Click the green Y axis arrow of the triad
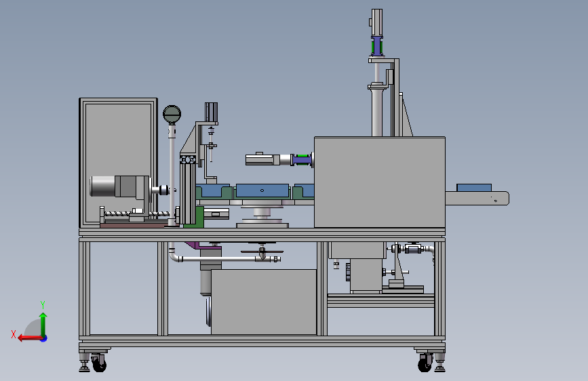This screenshot has width=588, height=381. [43, 324]
